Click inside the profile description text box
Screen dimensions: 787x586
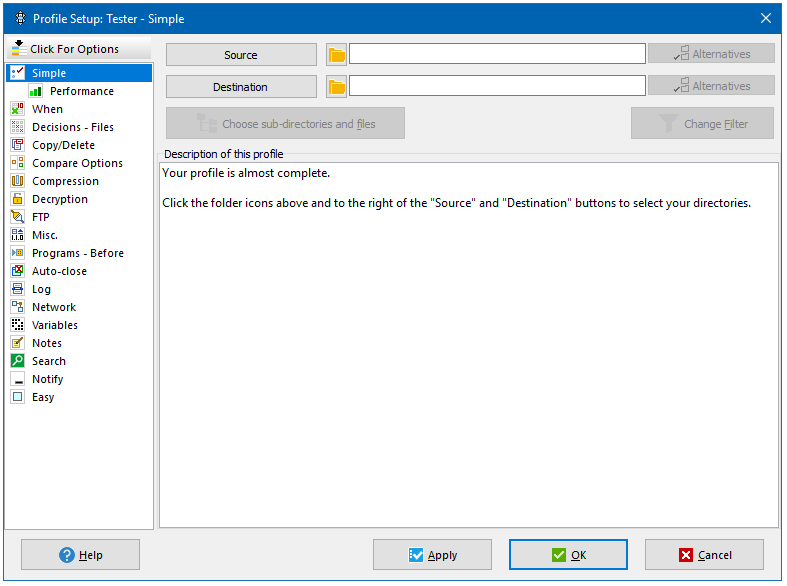pos(469,345)
